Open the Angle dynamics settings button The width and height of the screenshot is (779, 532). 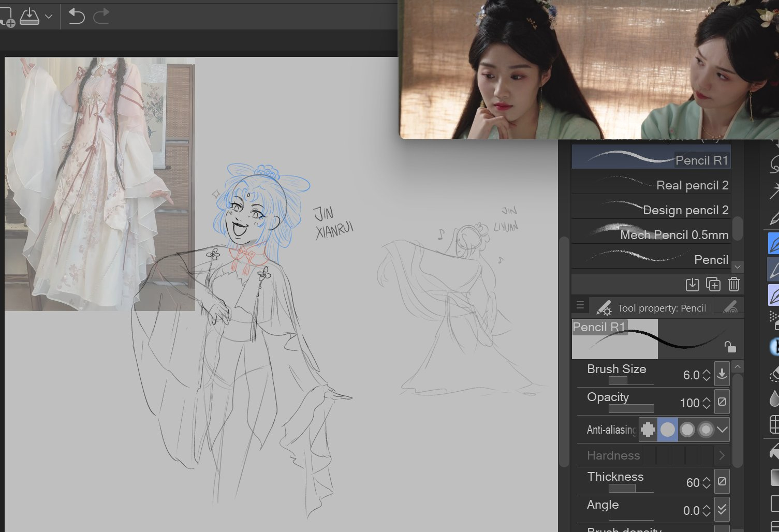point(722,510)
